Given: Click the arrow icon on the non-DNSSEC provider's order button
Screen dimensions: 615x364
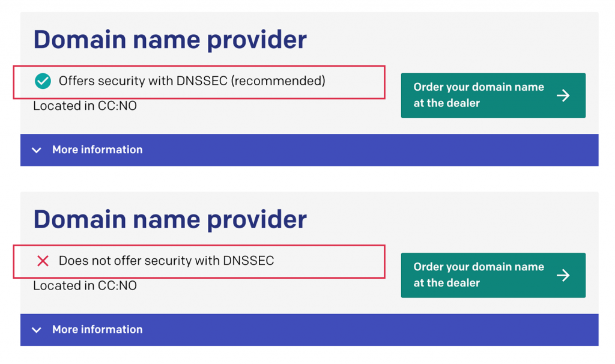Looking at the screenshot, I should [563, 275].
